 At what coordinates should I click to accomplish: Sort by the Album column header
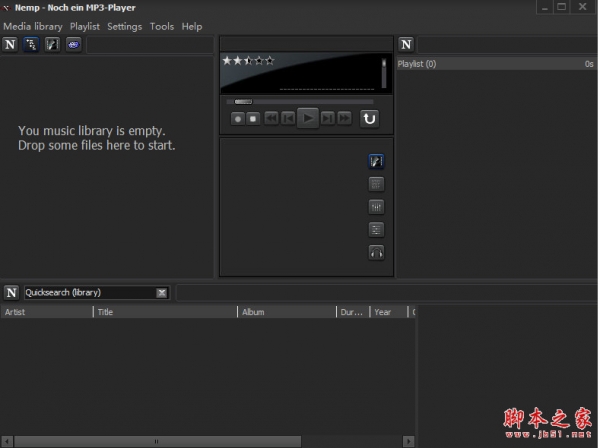(x=287, y=312)
